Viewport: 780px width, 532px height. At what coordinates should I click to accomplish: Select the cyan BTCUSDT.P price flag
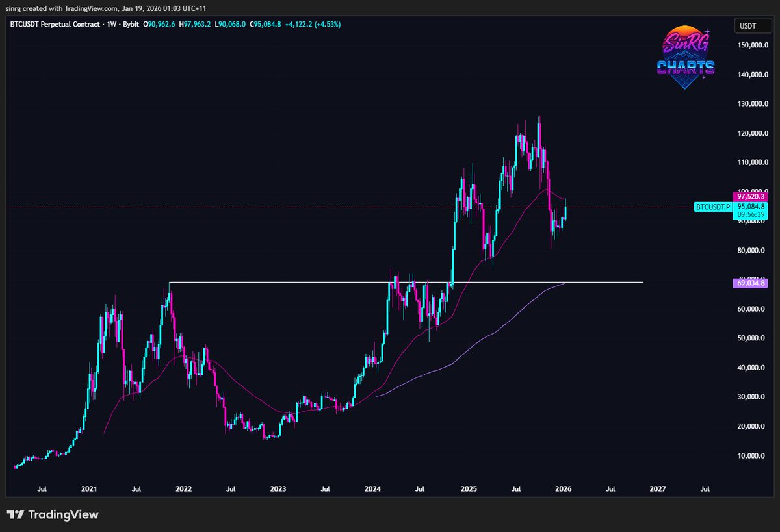tap(712, 207)
